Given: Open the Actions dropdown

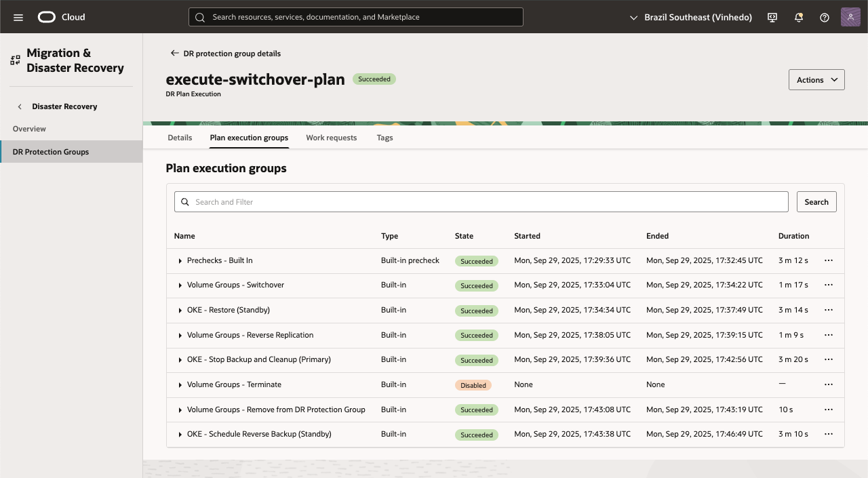Looking at the screenshot, I should pos(816,79).
